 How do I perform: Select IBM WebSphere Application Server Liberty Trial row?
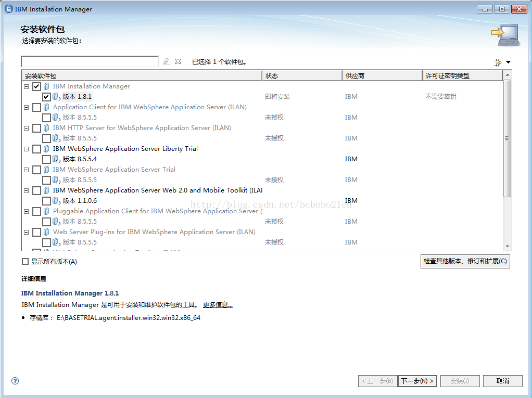pyautogui.click(x=125, y=148)
